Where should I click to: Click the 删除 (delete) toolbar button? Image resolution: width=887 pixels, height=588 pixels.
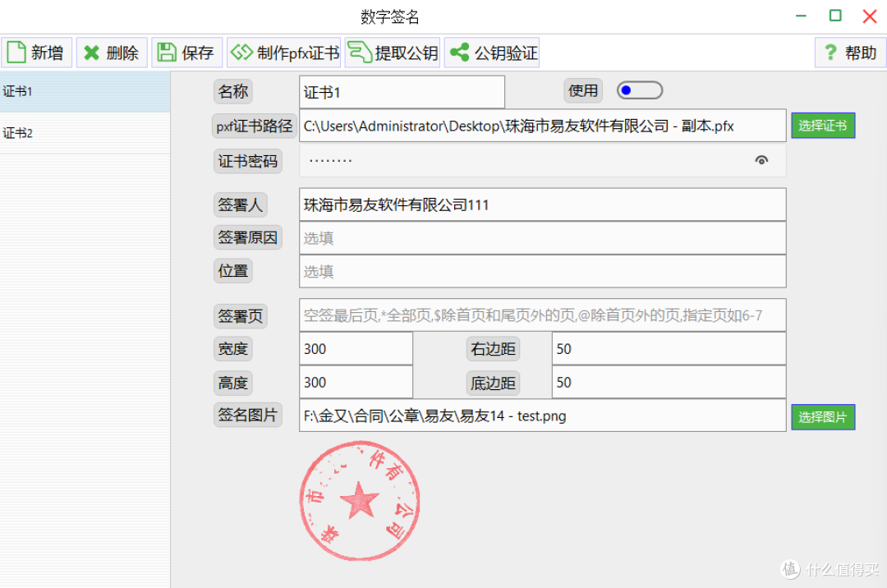(x=112, y=53)
